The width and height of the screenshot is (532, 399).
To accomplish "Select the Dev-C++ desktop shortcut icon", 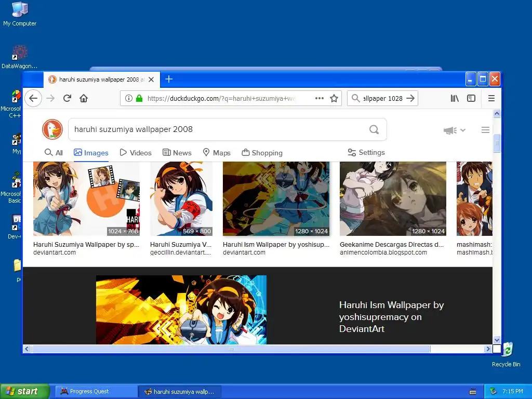I will tap(14, 227).
